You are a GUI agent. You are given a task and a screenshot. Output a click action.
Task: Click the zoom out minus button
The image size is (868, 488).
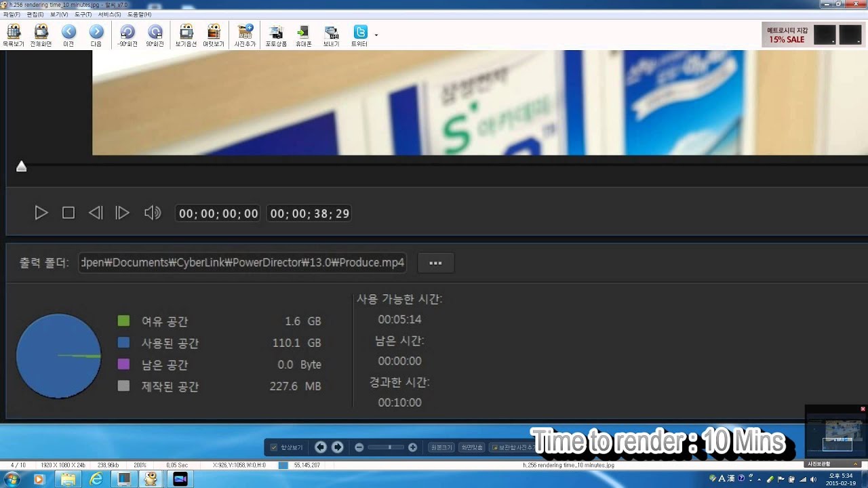[359, 447]
